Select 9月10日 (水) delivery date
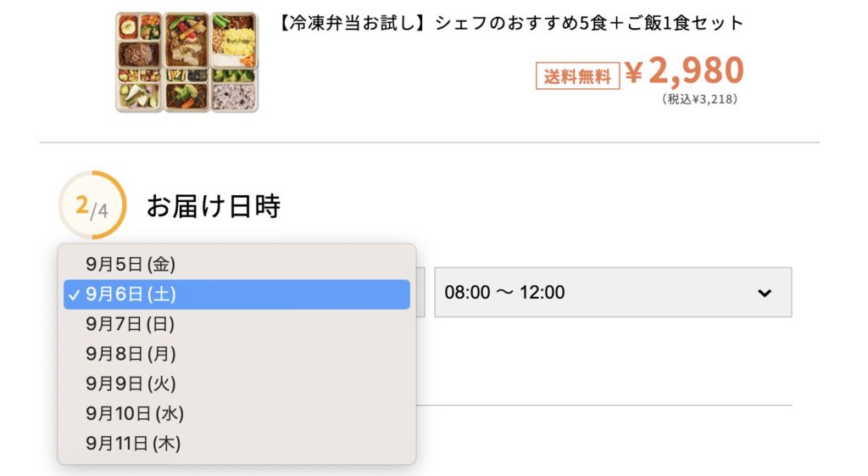Screen dimensions: 868x476 click(x=134, y=413)
